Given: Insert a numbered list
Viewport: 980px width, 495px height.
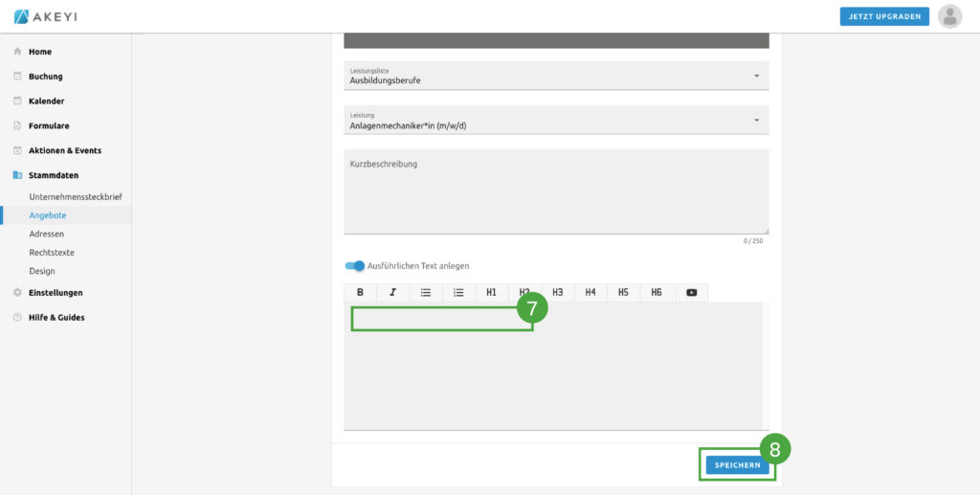Looking at the screenshot, I should tap(458, 293).
